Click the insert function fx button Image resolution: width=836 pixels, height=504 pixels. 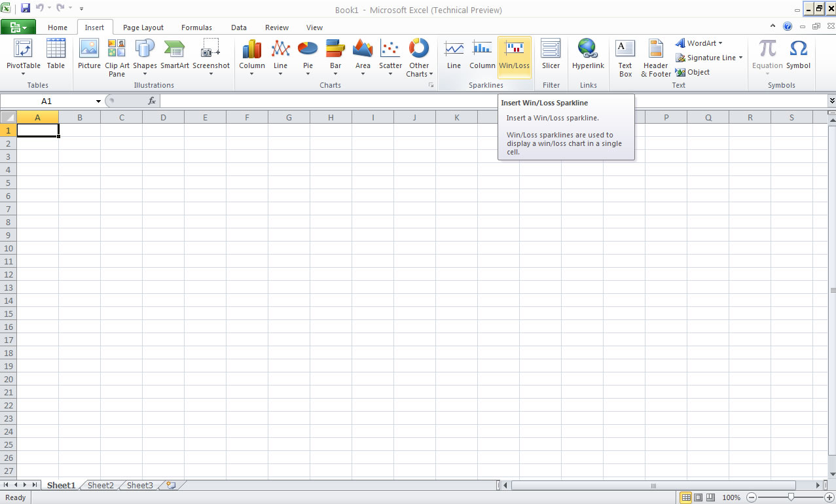pos(152,101)
